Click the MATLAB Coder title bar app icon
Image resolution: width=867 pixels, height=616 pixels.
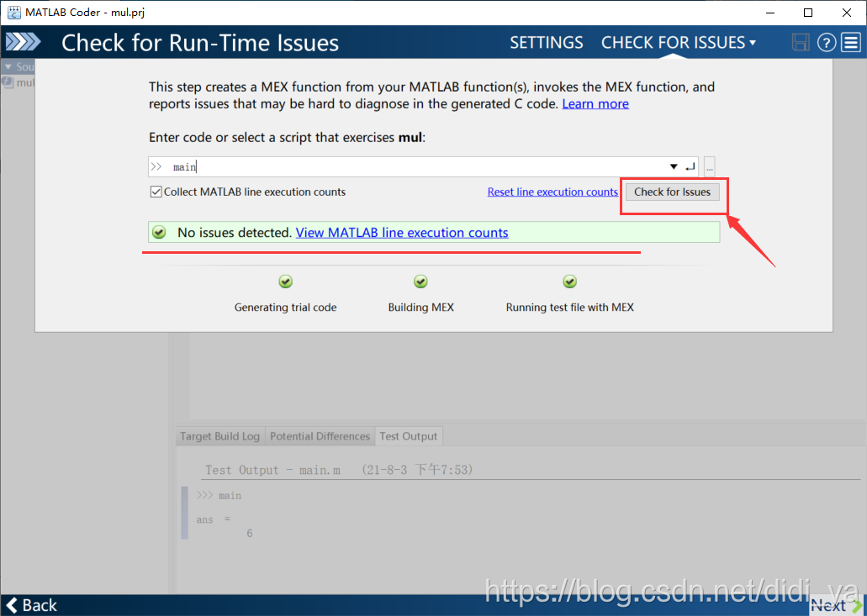pos(13,12)
